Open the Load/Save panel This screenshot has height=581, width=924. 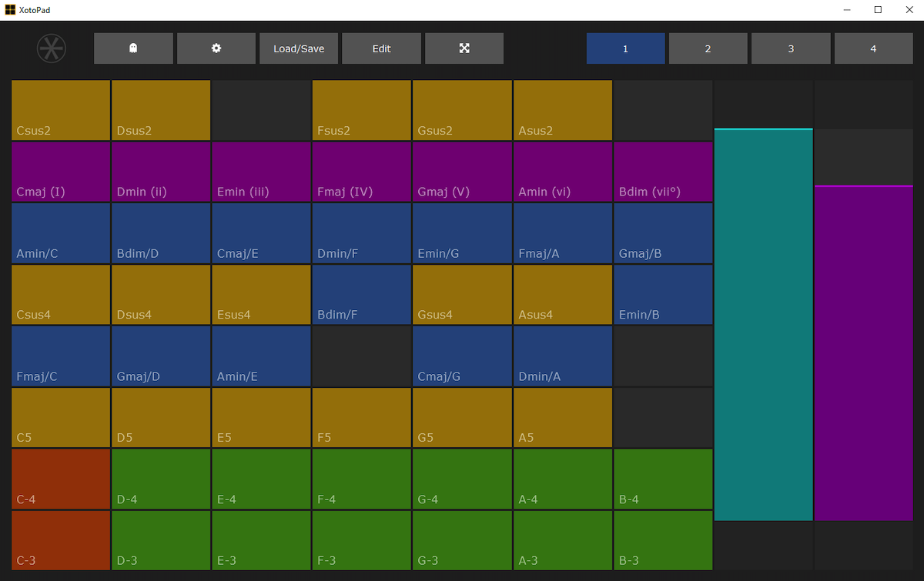[x=299, y=48]
